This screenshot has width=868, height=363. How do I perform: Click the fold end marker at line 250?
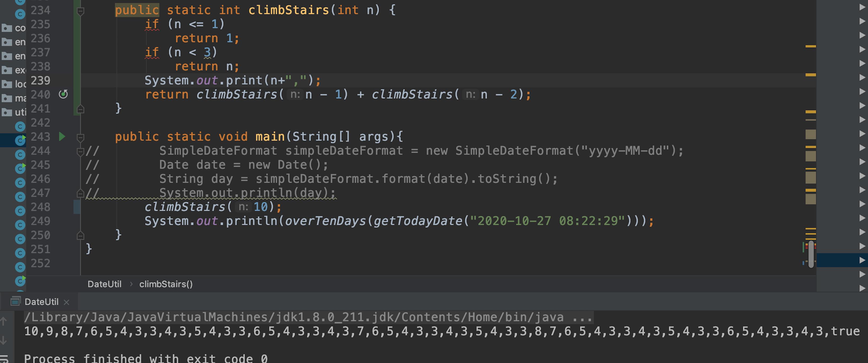pyautogui.click(x=80, y=235)
